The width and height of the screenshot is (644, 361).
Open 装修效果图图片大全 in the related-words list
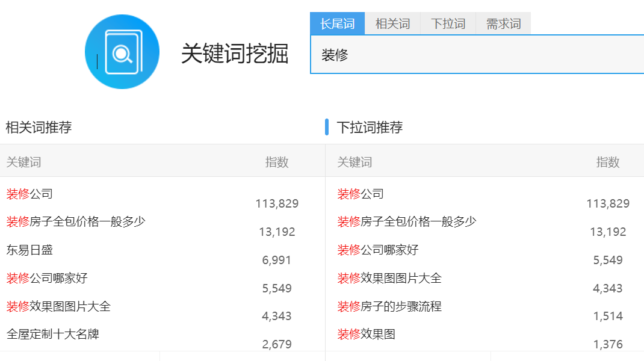[59, 306]
